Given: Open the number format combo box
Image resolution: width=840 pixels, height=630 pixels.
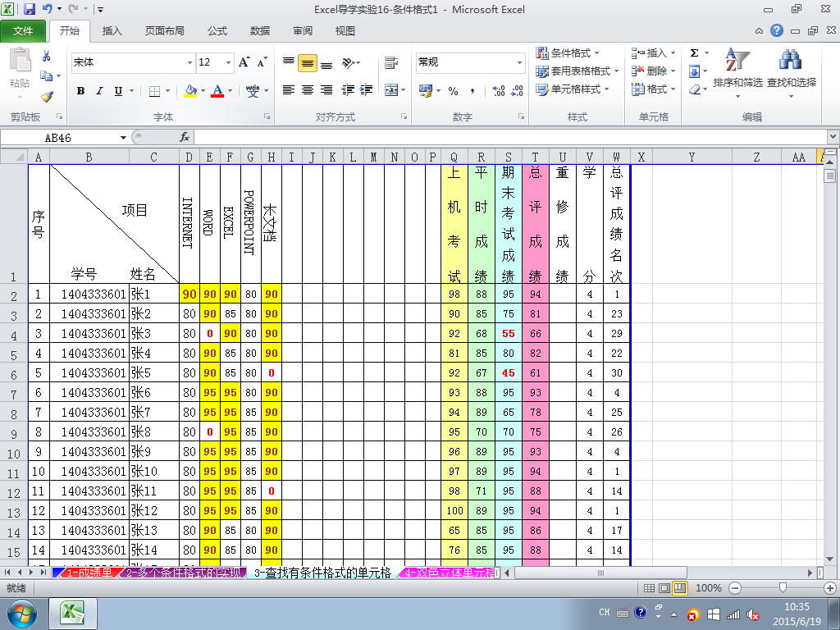Looking at the screenshot, I should click(470, 62).
